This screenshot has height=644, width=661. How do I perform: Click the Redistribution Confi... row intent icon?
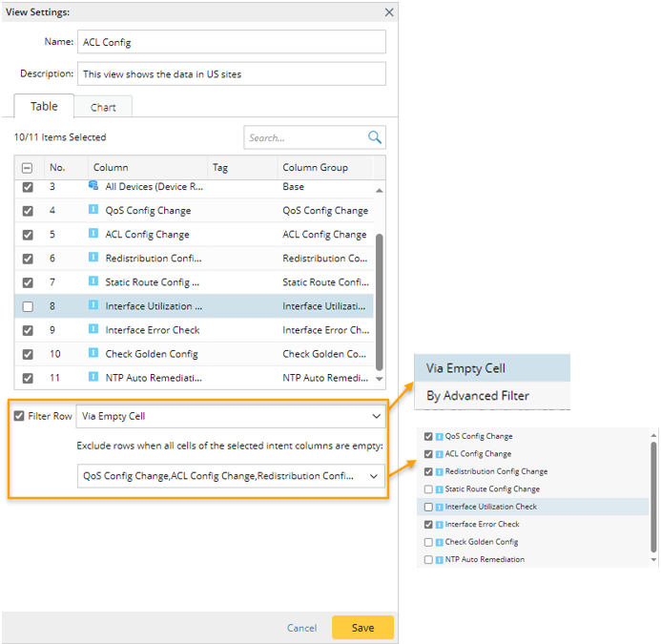[x=93, y=257]
